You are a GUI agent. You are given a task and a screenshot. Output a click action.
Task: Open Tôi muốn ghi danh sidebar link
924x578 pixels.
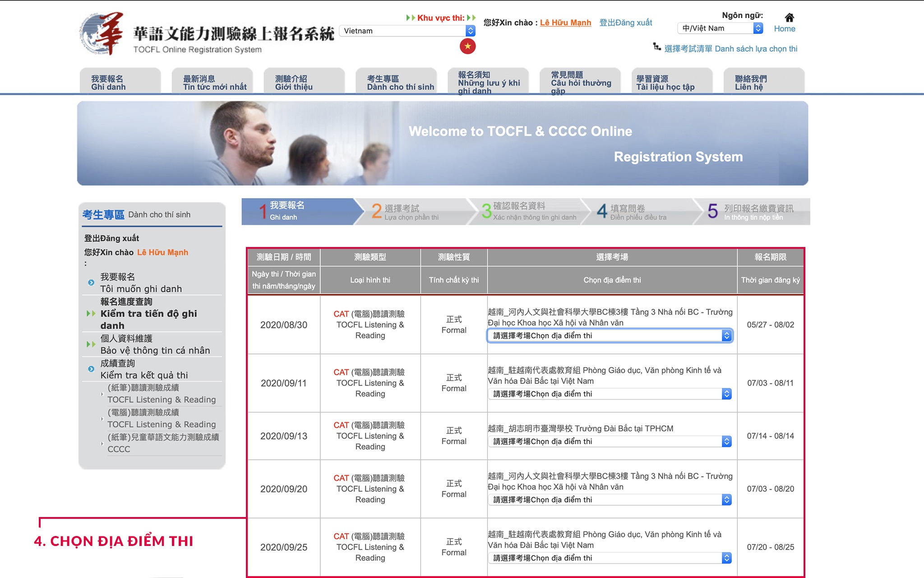141,283
